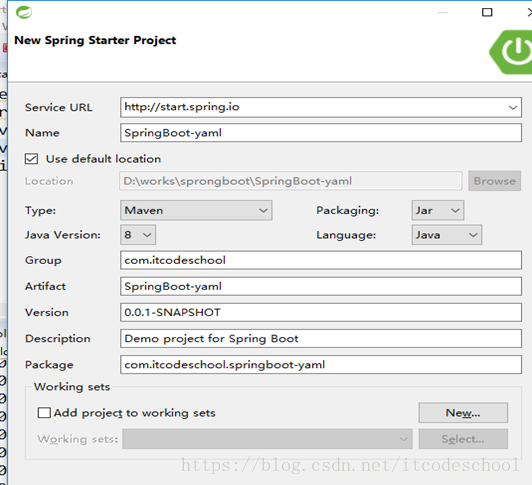
Task: Open the Java Version dropdown showing 8
Action: click(138, 235)
